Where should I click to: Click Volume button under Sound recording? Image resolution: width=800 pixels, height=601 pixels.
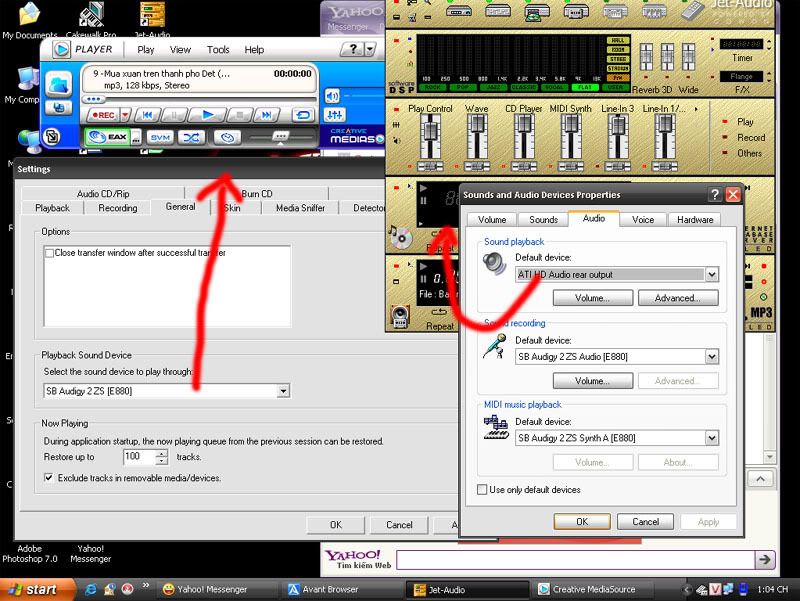(592, 381)
